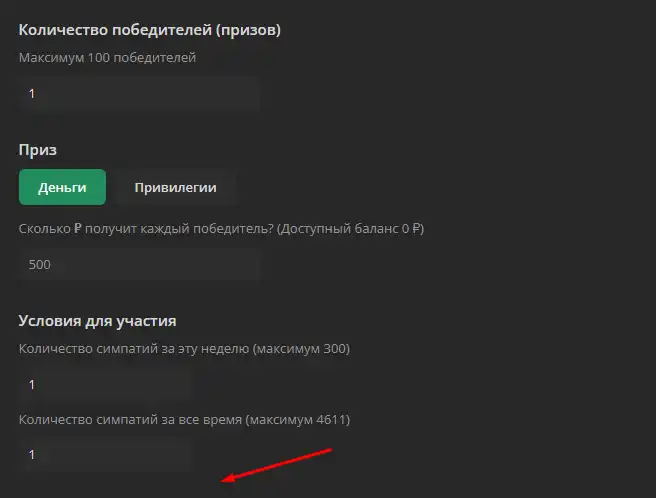
Task: Select the Деньги prize option
Action: coord(62,187)
